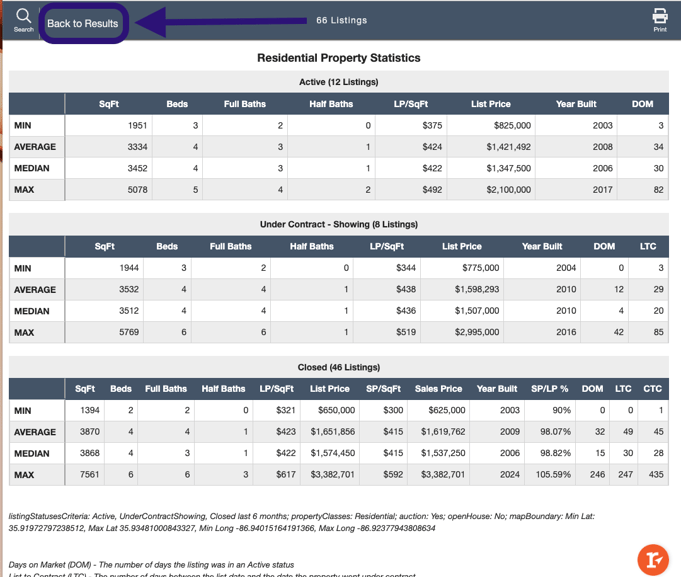Select the Active (12 Listings) header
This screenshot has width=681, height=577.
(339, 82)
